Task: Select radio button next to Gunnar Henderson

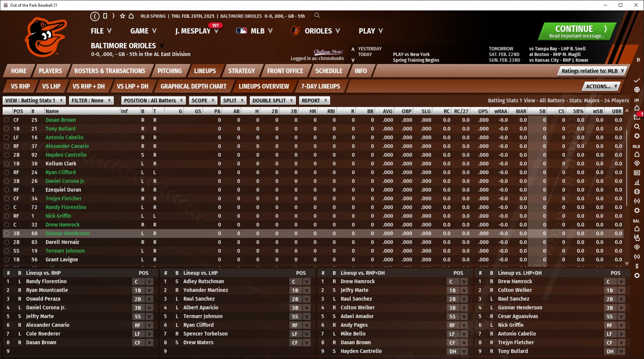Action: pos(6,233)
